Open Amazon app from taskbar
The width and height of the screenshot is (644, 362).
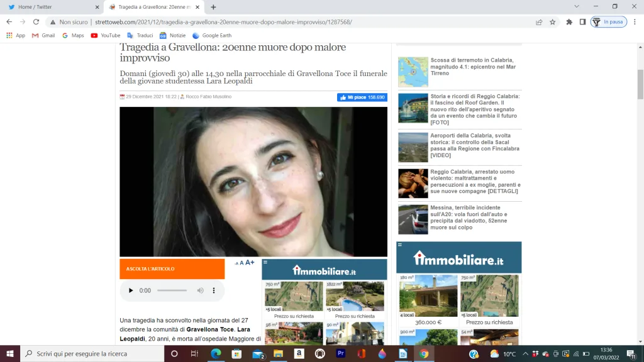[299, 353]
